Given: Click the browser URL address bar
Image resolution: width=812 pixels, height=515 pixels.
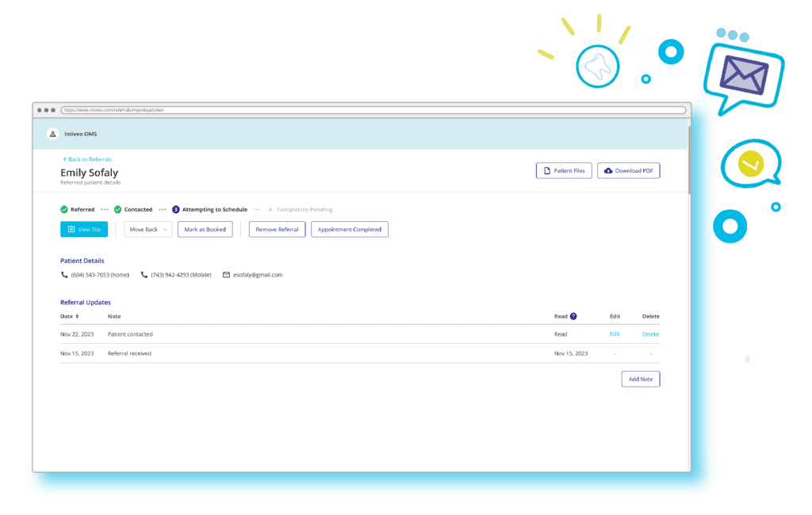Looking at the screenshot, I should coord(373,110).
